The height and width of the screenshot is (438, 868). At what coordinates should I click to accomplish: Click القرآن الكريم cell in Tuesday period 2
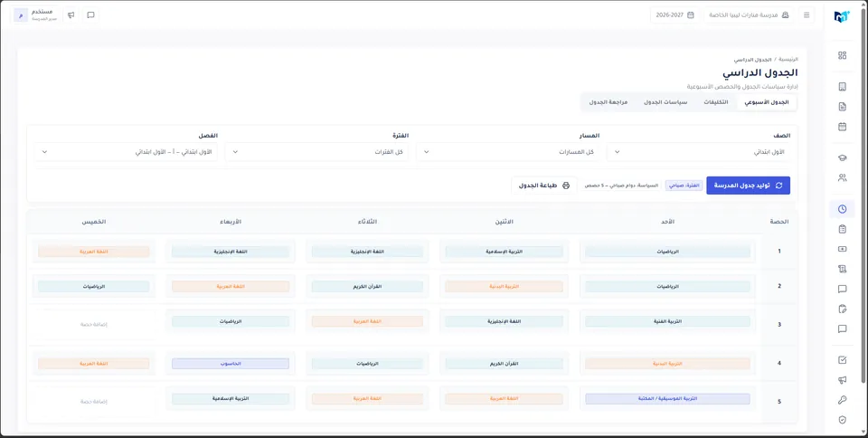pos(368,286)
